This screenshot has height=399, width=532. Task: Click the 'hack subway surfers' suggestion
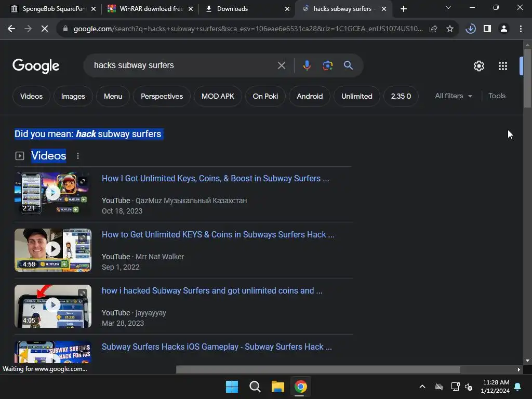click(x=118, y=134)
